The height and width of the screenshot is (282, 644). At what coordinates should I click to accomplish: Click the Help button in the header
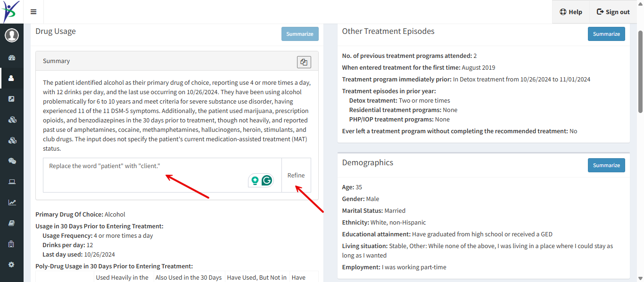571,12
